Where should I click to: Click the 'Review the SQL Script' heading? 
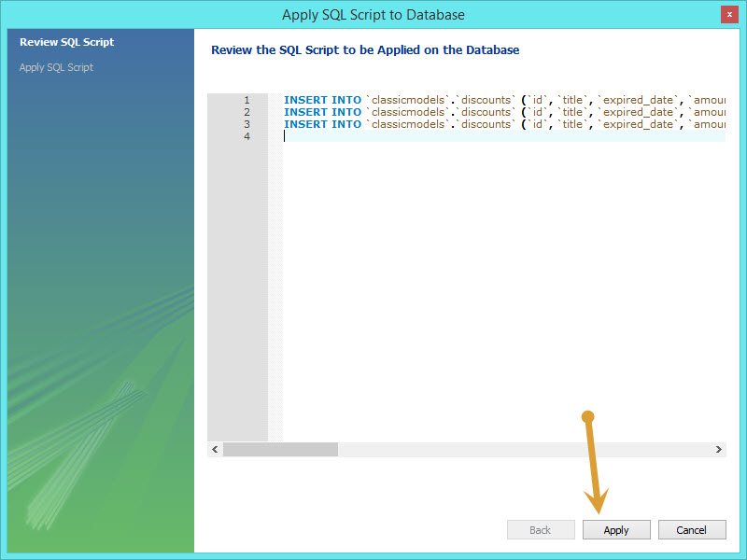[365, 50]
